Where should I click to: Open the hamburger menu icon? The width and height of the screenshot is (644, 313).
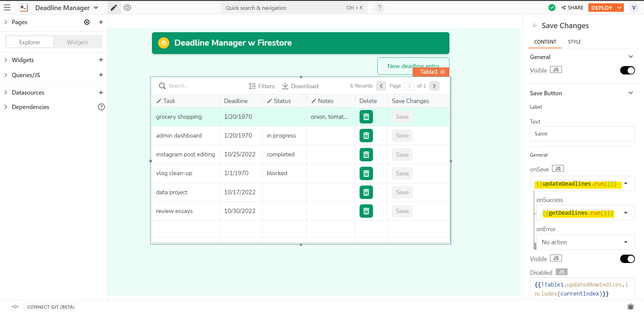tap(7, 7)
